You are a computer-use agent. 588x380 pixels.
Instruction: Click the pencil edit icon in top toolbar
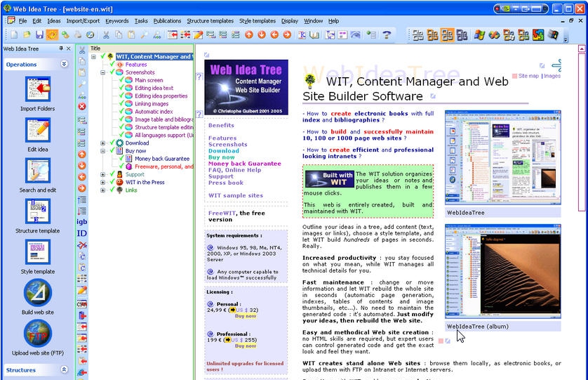(198, 35)
